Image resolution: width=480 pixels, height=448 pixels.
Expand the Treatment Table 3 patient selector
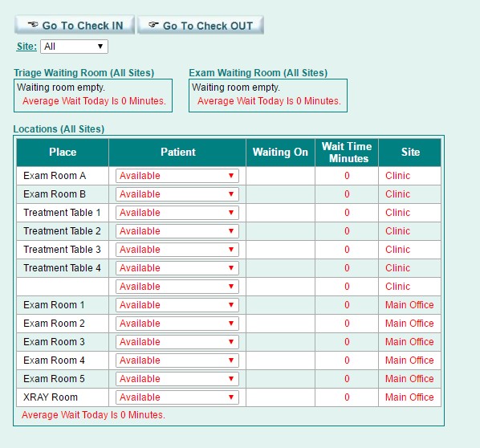177,250
